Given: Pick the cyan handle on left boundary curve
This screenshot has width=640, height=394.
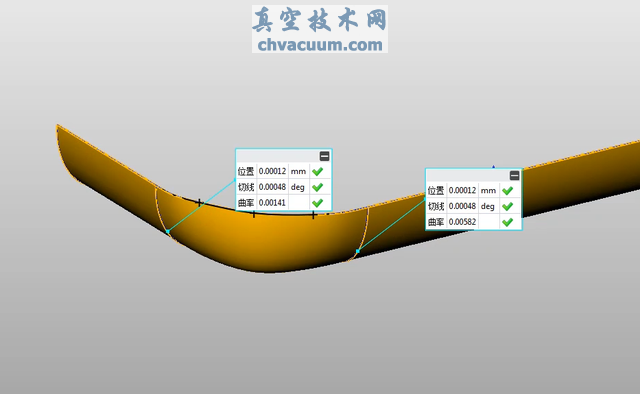Looking at the screenshot, I should point(168,232).
